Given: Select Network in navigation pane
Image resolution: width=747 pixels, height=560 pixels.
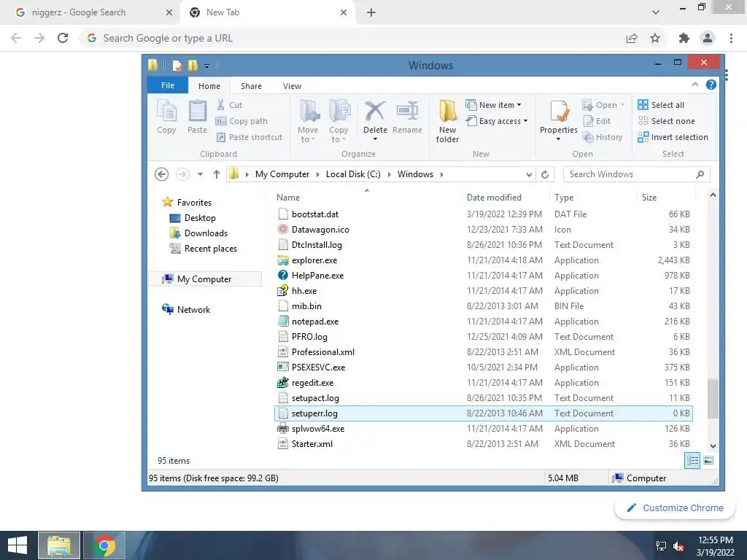Looking at the screenshot, I should (x=193, y=309).
